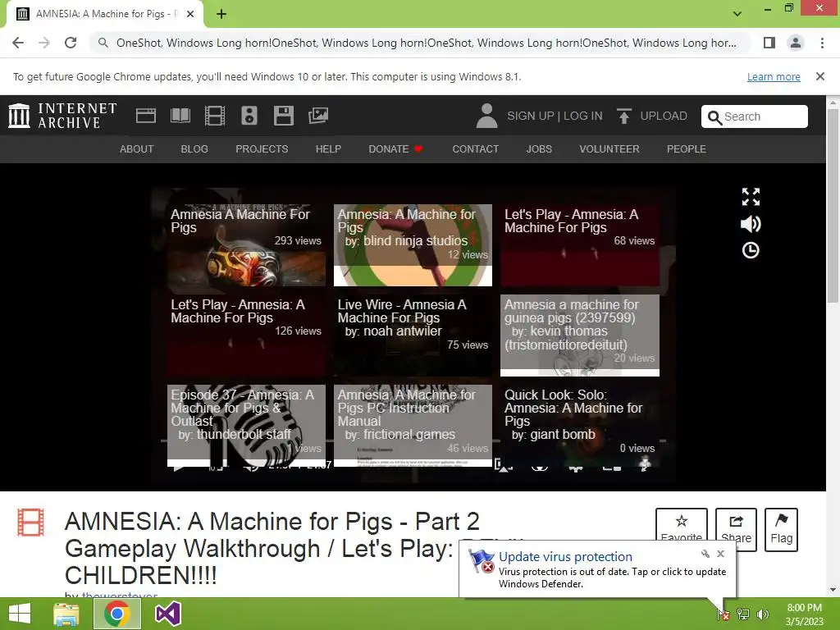Open 'machine for guinea pigs' kevin thomas item
Viewport: 840px width, 630px height.
580,336
